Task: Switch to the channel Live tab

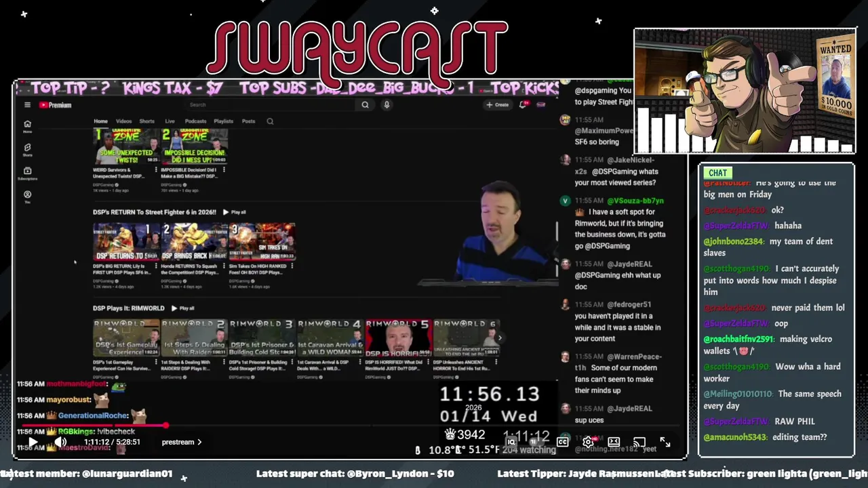Action: (170, 121)
